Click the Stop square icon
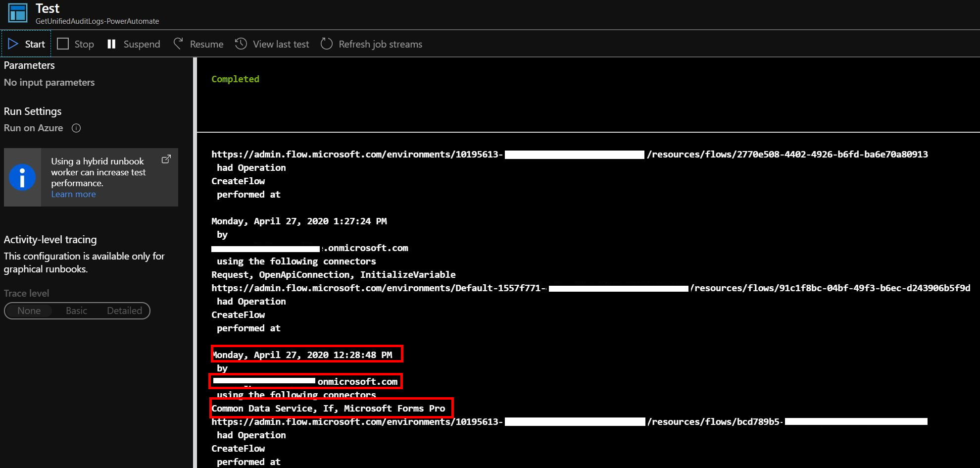Image resolution: width=980 pixels, height=468 pixels. pyautogui.click(x=63, y=44)
